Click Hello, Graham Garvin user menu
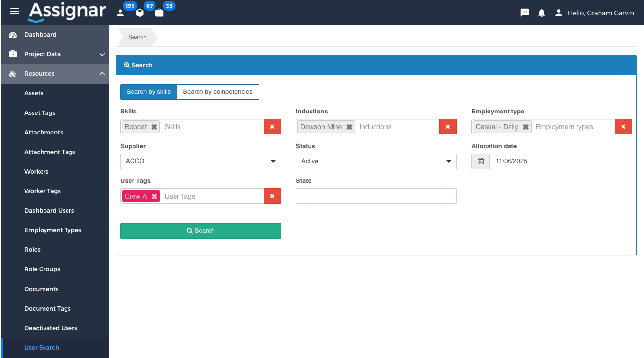644x358 pixels. tap(600, 13)
